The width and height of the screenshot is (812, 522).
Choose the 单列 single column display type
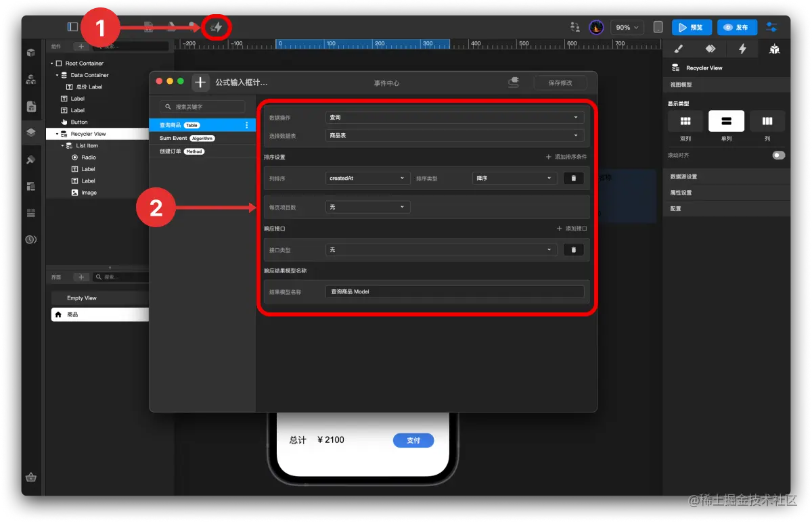[726, 121]
